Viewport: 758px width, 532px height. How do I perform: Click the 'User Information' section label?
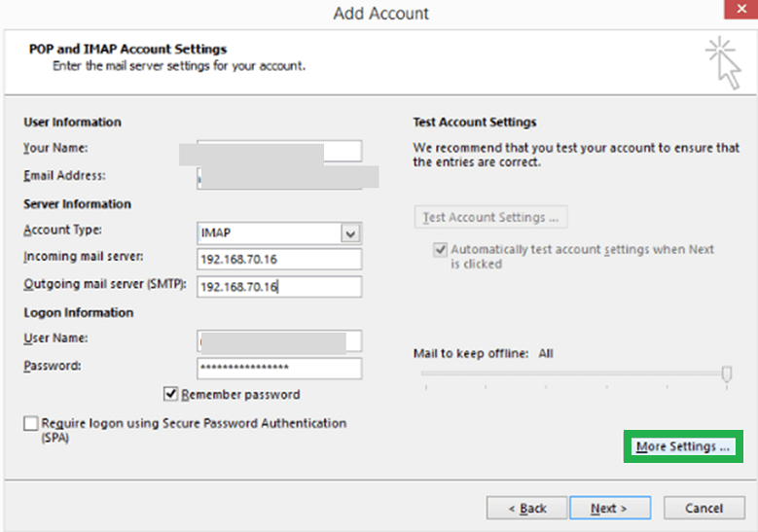[73, 123]
